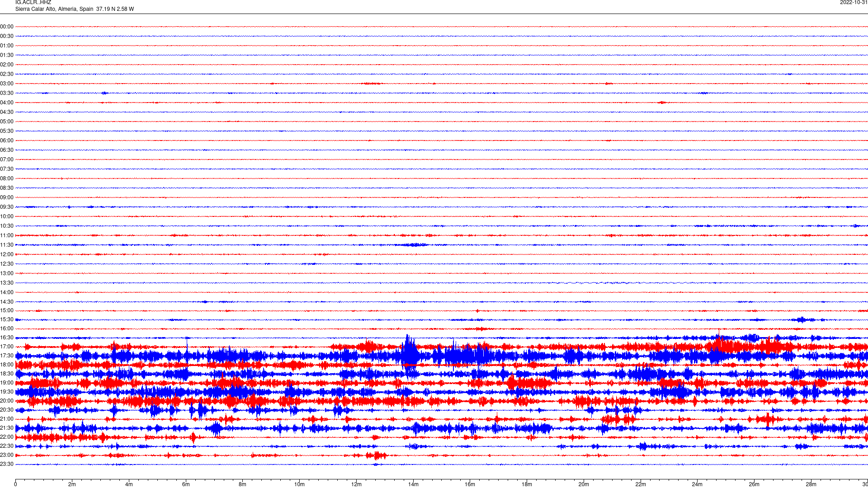Select the 17:30 trace time label
This screenshot has height=488, width=868.
click(7, 356)
